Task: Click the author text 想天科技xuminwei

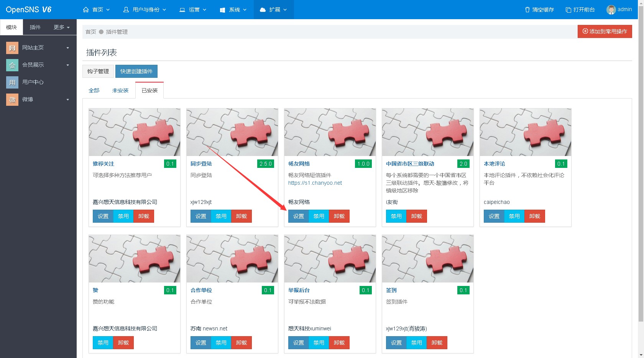Action: (x=310, y=328)
